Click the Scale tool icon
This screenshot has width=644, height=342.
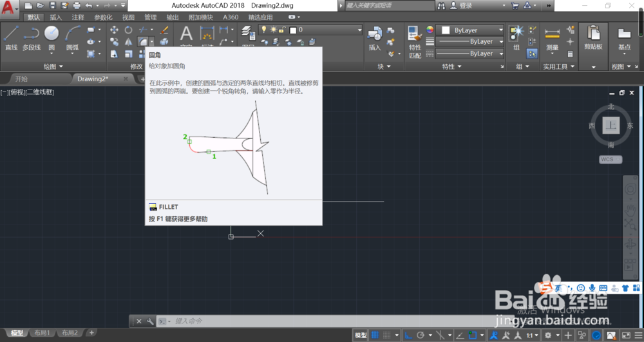pos(129,54)
